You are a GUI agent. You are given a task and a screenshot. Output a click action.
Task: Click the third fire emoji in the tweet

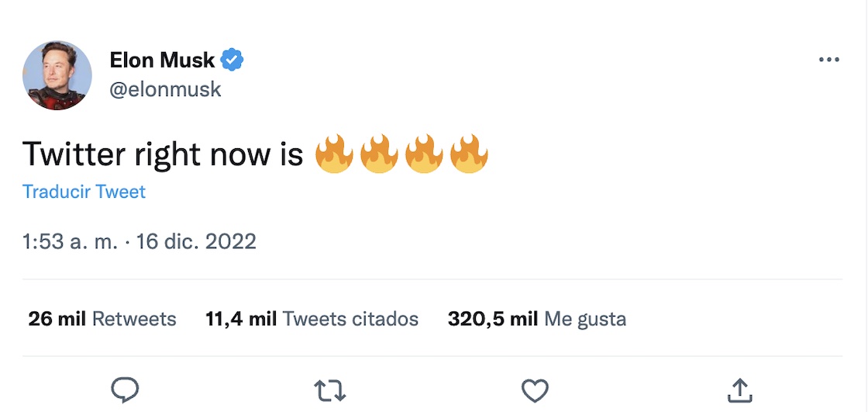click(424, 154)
